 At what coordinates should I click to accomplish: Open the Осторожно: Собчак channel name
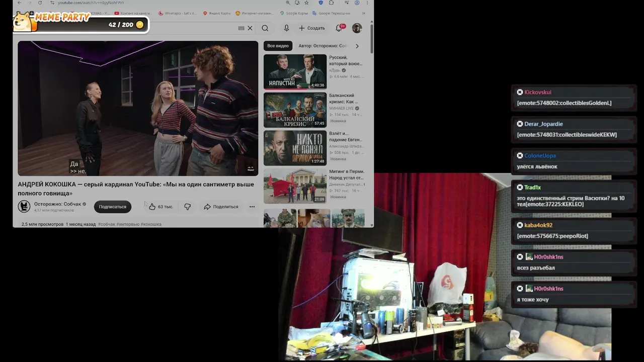[x=57, y=204]
